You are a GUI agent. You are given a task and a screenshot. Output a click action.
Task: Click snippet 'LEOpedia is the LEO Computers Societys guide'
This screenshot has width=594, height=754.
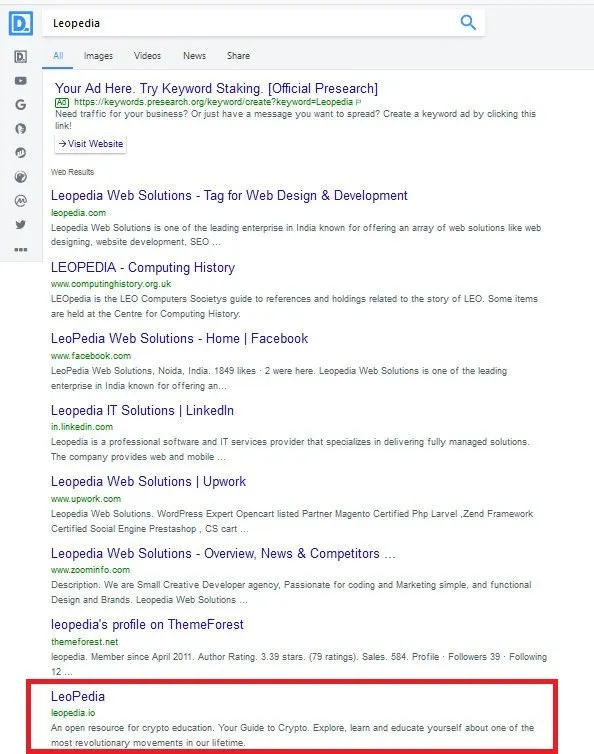(294, 306)
